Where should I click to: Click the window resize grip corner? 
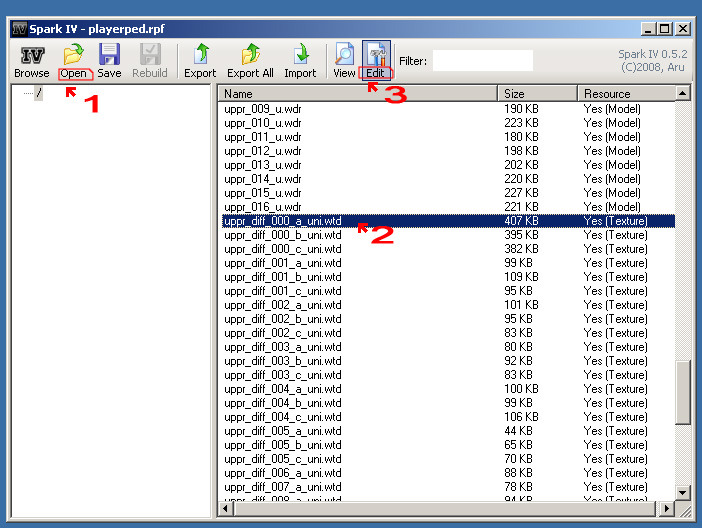(x=685, y=511)
